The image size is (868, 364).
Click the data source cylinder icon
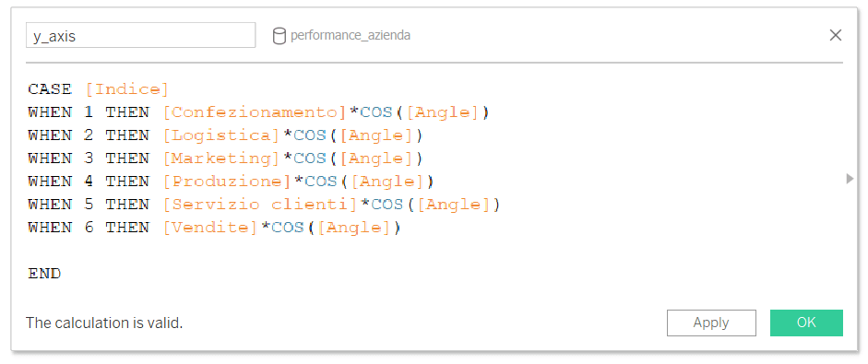pyautogui.click(x=279, y=36)
